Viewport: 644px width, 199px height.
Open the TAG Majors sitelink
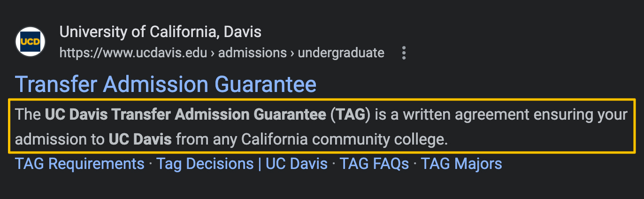461,164
